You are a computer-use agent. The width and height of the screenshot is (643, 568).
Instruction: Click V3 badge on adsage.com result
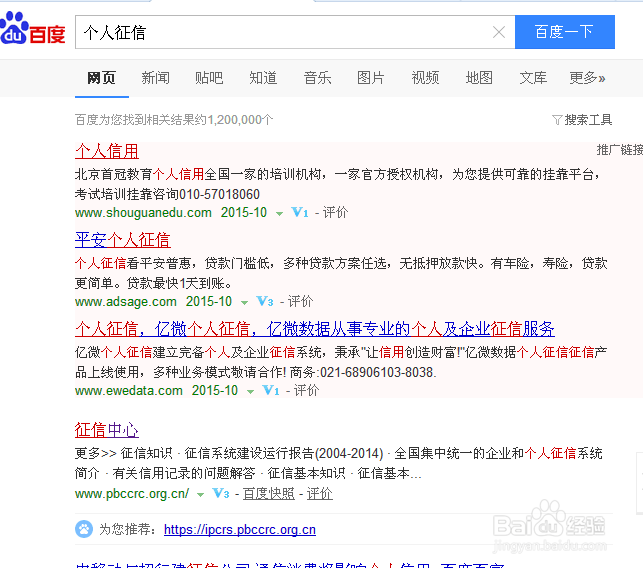[x=264, y=301]
